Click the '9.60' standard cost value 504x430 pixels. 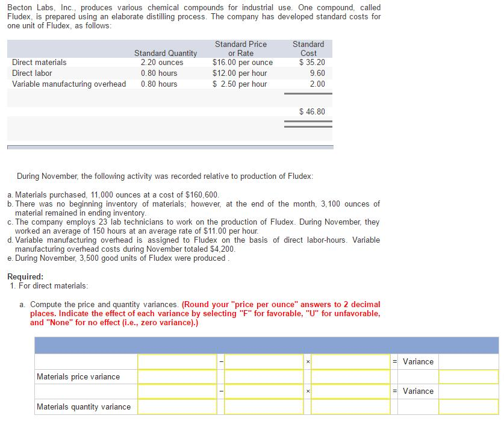[317, 73]
